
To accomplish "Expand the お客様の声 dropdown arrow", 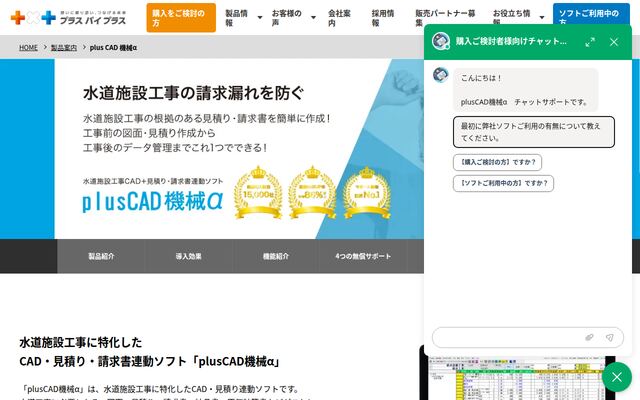I will click(313, 18).
